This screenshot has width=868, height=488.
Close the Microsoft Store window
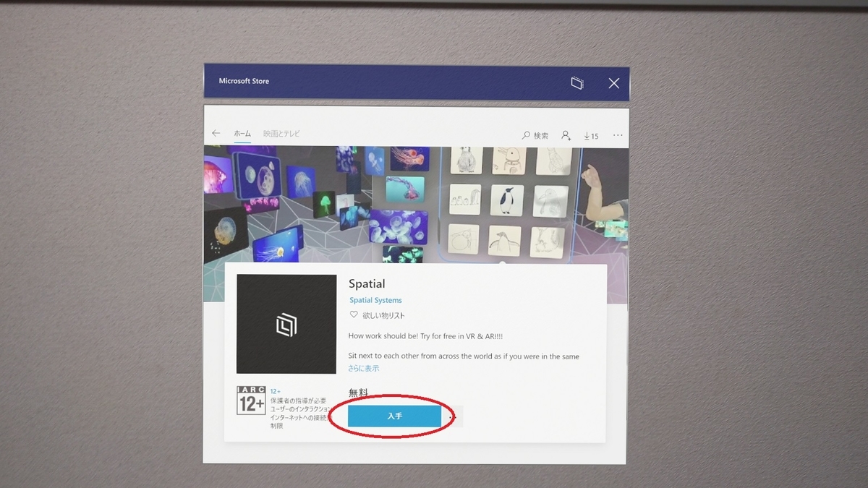coord(614,83)
